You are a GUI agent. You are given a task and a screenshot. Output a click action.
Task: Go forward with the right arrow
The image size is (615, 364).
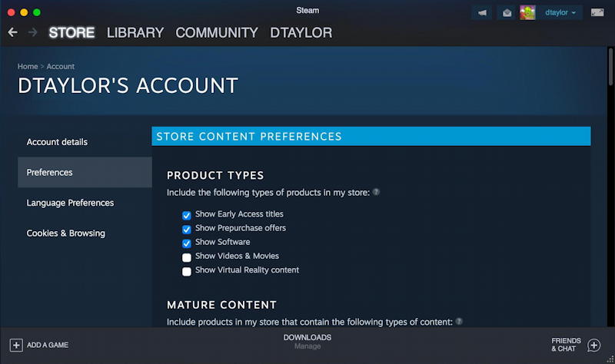(x=32, y=32)
